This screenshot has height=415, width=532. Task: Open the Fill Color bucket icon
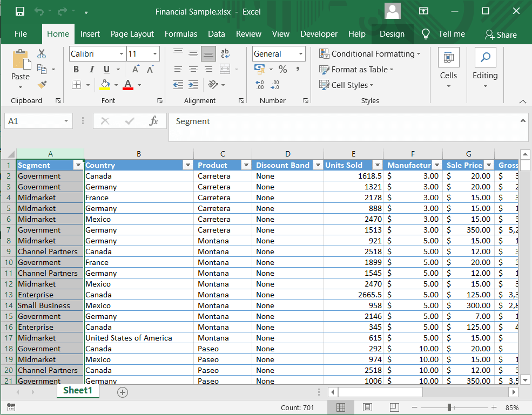click(x=104, y=85)
